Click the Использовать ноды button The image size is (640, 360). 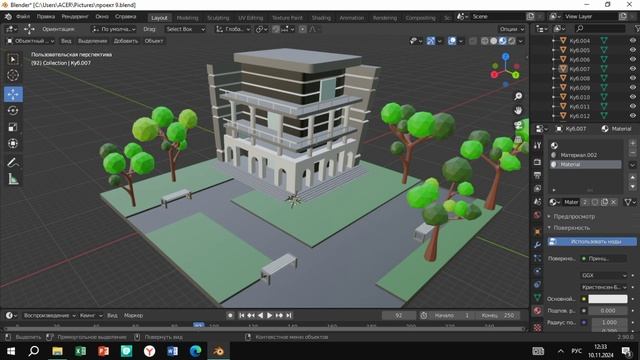point(592,242)
